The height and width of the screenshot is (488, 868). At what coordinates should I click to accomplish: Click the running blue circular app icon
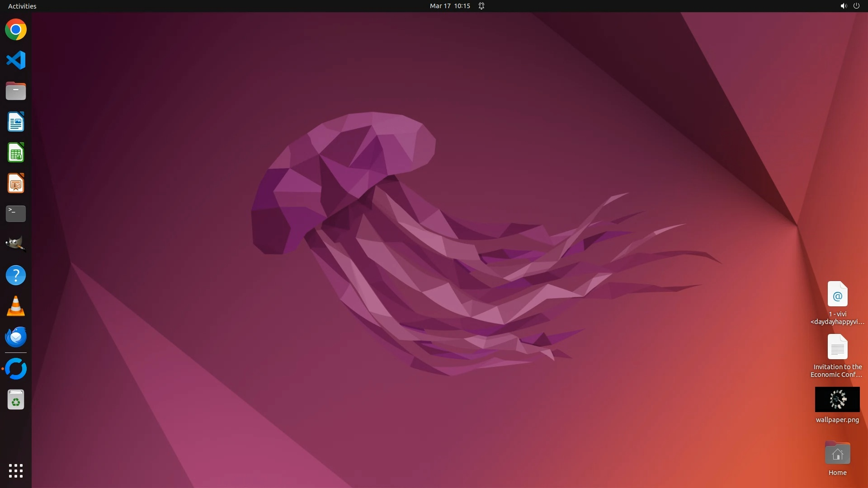point(16,369)
